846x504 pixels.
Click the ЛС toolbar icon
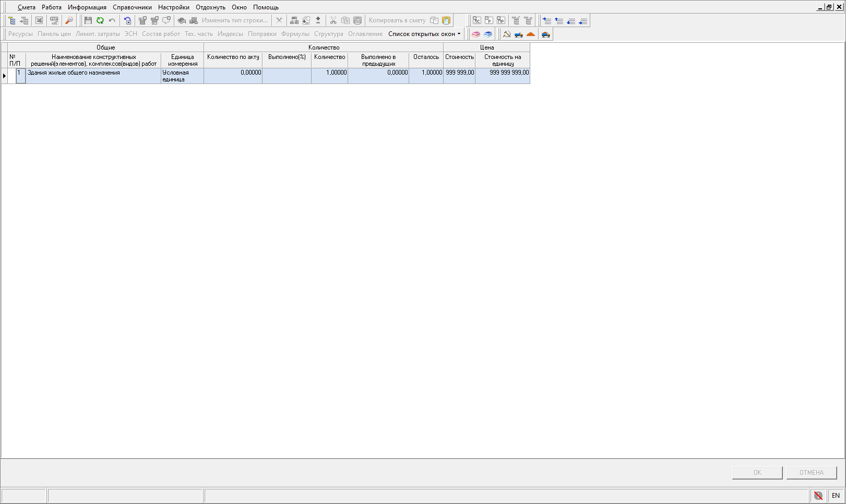476,20
